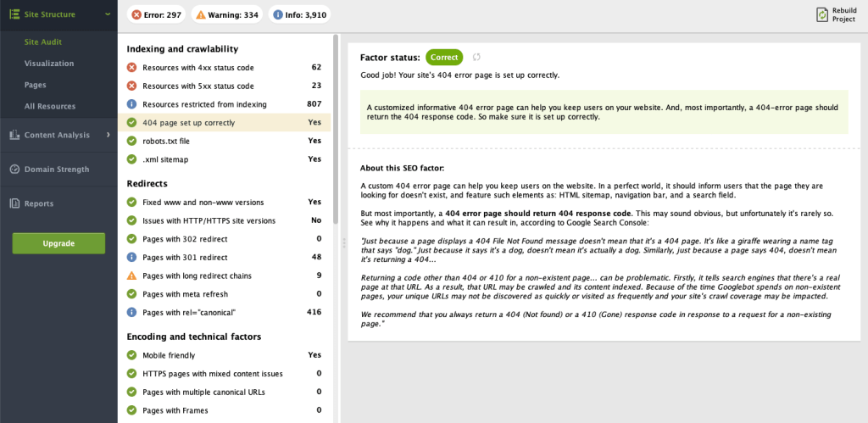The image size is (868, 423).
Task: Click the refresh icon beside Factor status
Action: click(476, 57)
